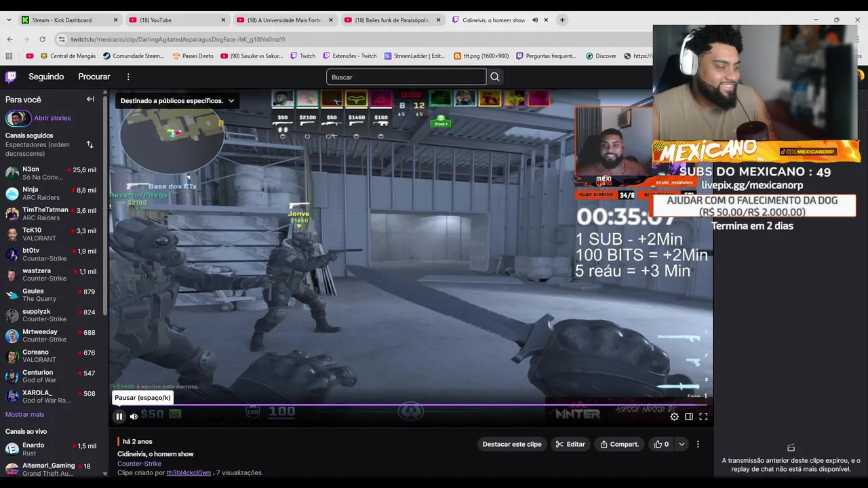Open the Comunidade Steam bookmark
This screenshot has width=868, height=488.
(134, 56)
